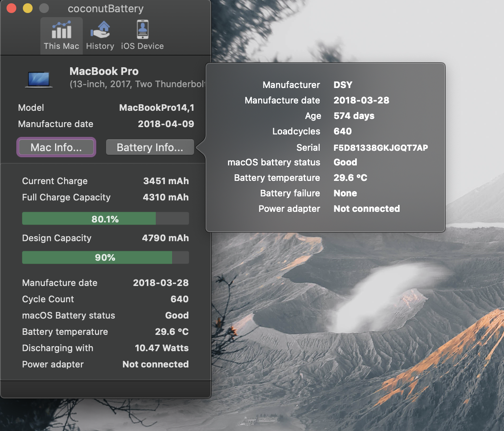Click the 90% design capacity bar

[x=105, y=257]
